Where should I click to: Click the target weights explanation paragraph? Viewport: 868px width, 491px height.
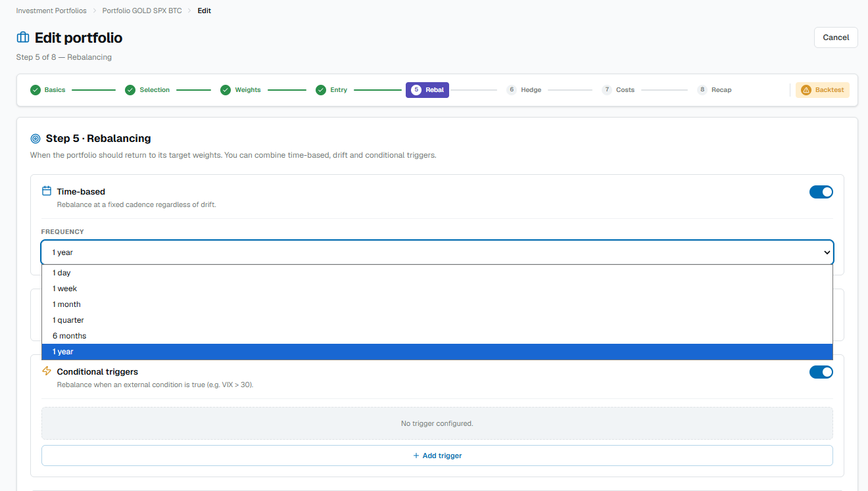(233, 156)
